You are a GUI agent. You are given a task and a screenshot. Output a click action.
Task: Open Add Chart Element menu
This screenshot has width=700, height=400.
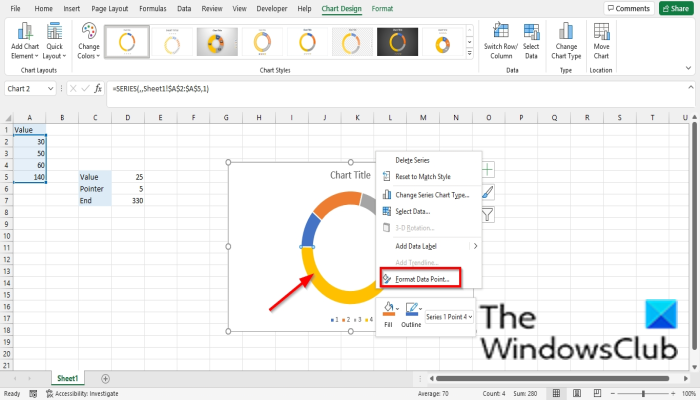point(25,41)
